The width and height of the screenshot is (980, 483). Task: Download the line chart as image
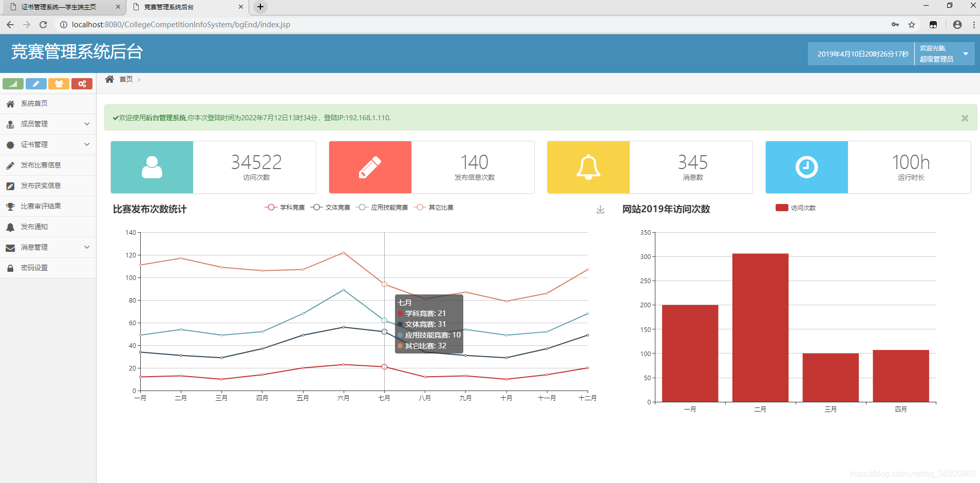tap(600, 209)
